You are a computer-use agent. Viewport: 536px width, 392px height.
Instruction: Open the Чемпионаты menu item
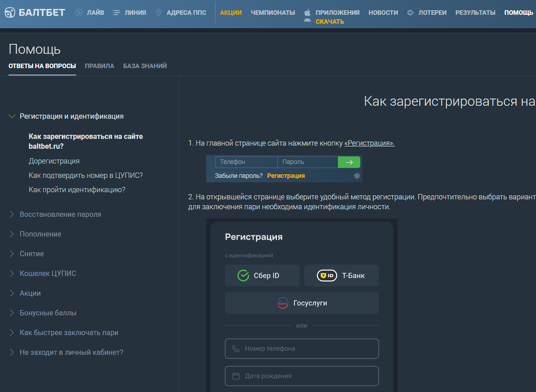pyautogui.click(x=273, y=13)
